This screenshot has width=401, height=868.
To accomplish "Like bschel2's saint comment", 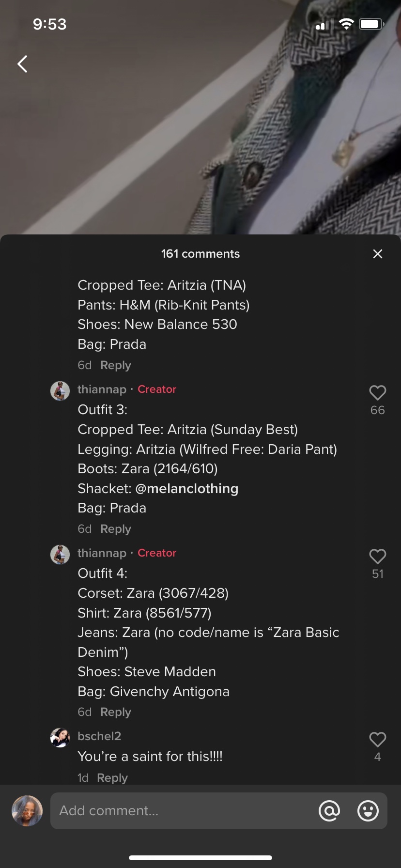I will coord(378,740).
